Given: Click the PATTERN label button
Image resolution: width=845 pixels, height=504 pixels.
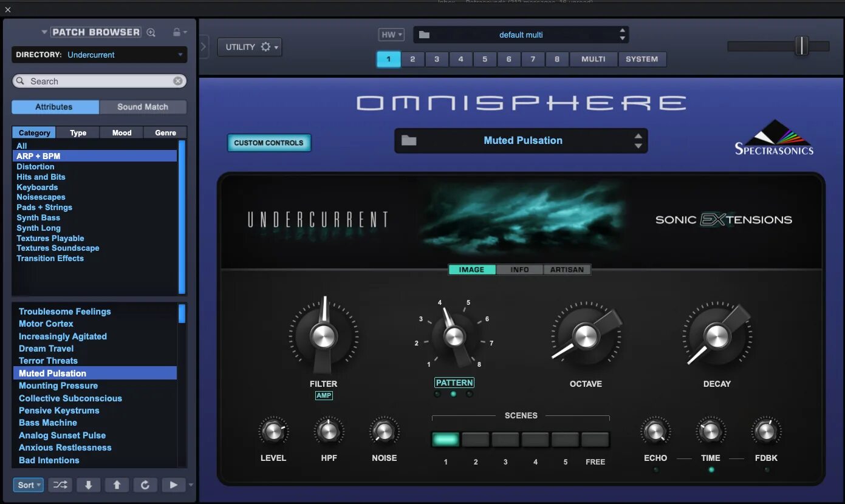Looking at the screenshot, I should click(x=454, y=383).
